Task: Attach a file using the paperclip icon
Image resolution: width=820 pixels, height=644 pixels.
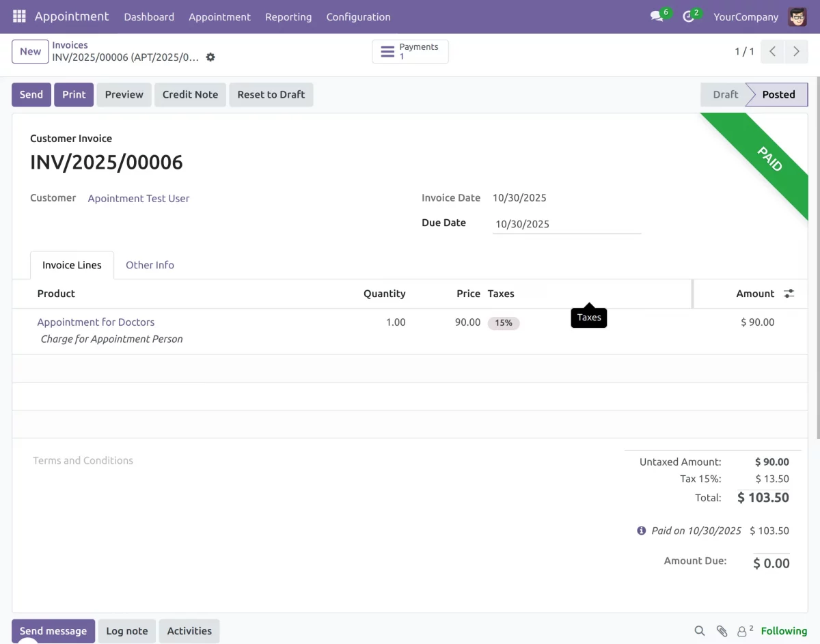Action: 722,630
